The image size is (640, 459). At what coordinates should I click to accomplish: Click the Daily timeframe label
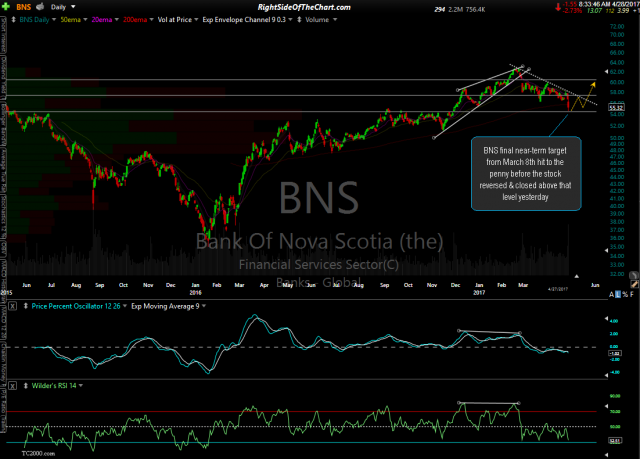(x=58, y=7)
